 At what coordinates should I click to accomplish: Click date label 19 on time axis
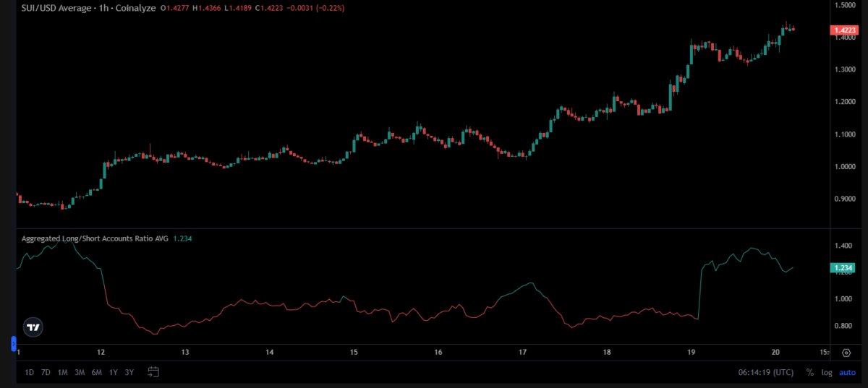point(691,353)
